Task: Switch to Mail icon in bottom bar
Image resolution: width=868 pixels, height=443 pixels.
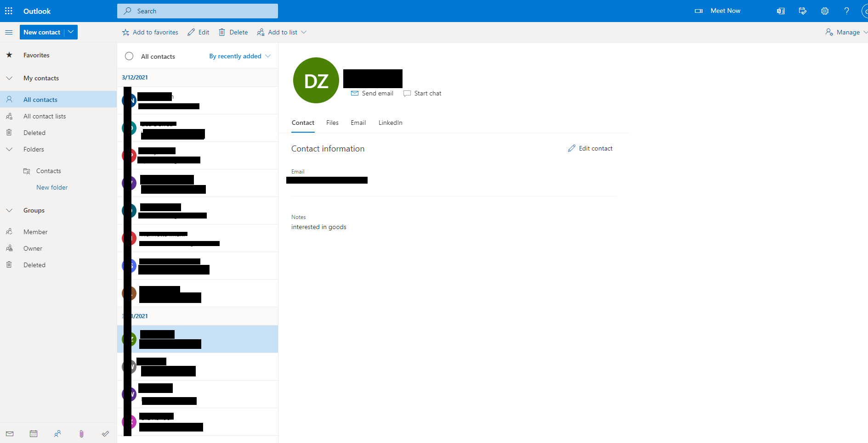Action: (10, 433)
